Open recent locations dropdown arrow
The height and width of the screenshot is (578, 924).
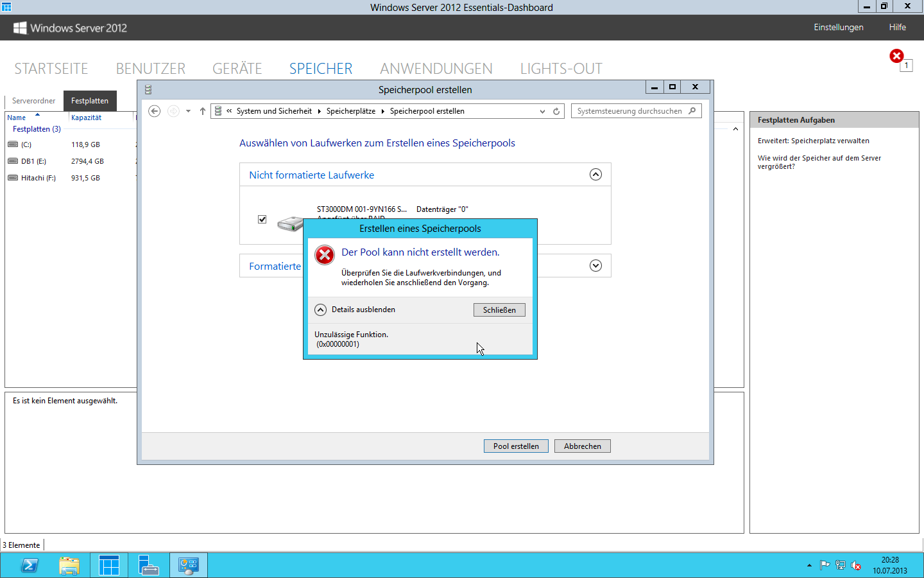(x=188, y=111)
